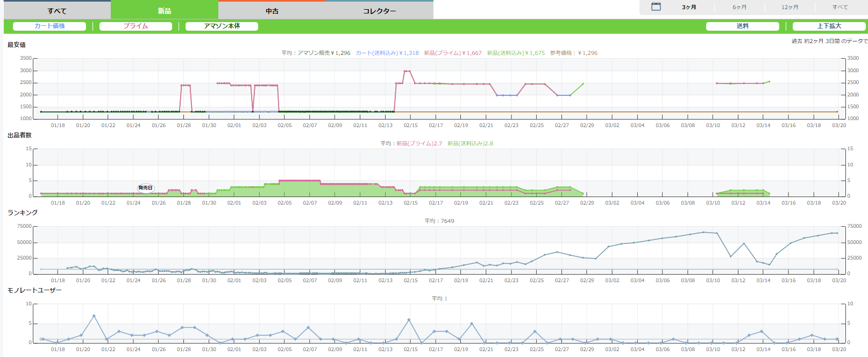The width and height of the screenshot is (868, 357).
Task: Select the コレクター tab
Action: click(379, 11)
